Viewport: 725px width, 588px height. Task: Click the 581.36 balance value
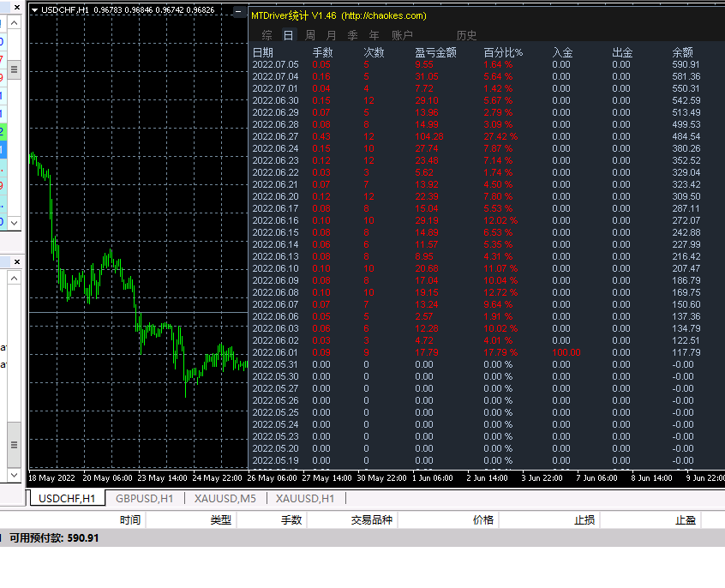pos(686,77)
